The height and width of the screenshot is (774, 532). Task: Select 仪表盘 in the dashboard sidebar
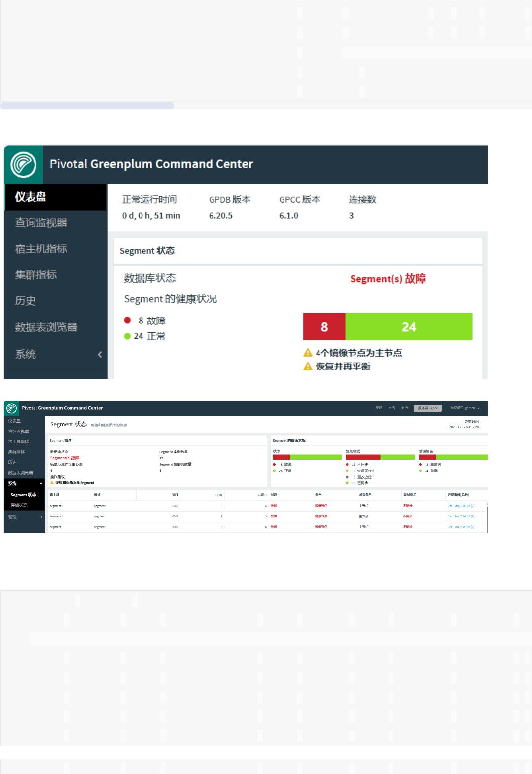(x=55, y=197)
